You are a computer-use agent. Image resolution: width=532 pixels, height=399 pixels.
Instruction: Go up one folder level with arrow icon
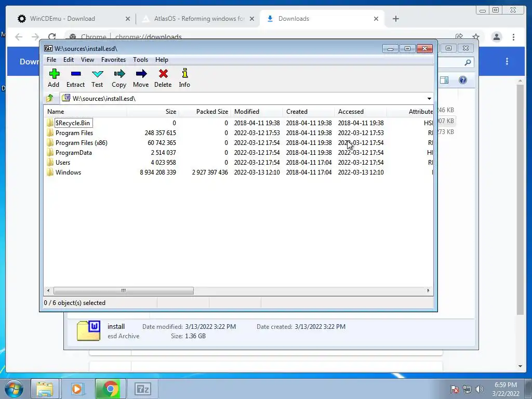[x=49, y=98]
